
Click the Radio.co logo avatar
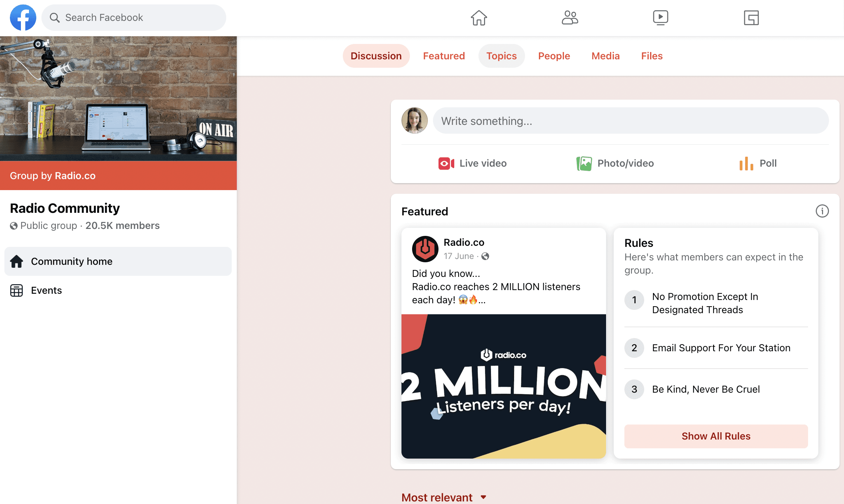pos(425,249)
